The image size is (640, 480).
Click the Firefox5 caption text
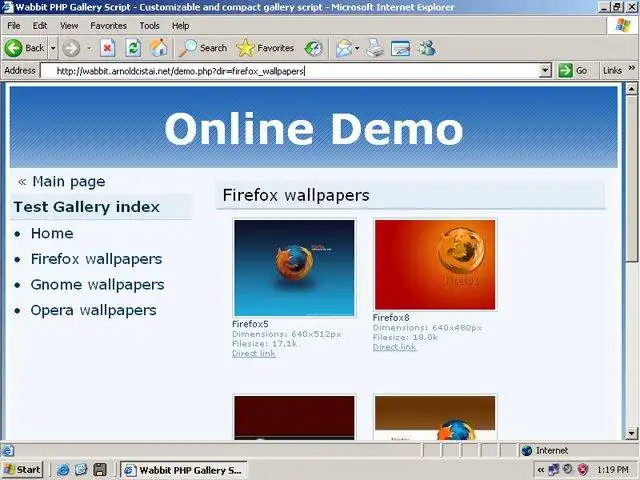pyautogui.click(x=250, y=324)
